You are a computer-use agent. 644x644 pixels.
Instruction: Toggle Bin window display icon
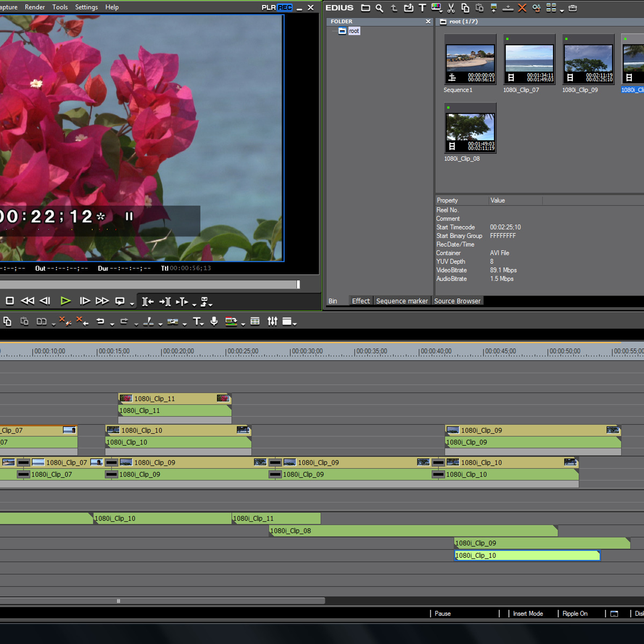point(255,321)
